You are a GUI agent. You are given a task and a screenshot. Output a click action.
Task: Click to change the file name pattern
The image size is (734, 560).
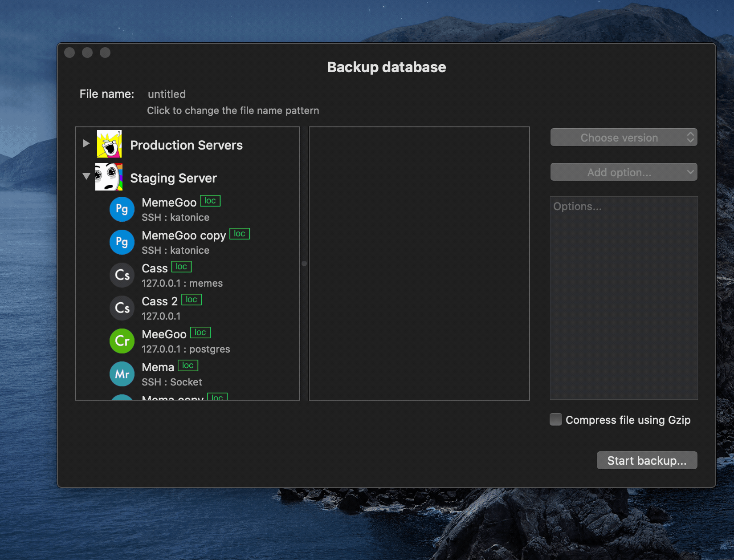click(233, 110)
